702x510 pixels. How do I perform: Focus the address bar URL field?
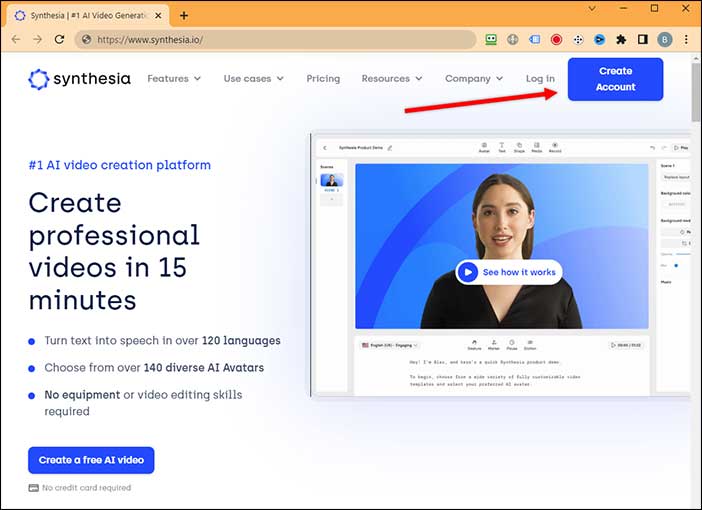coord(275,39)
